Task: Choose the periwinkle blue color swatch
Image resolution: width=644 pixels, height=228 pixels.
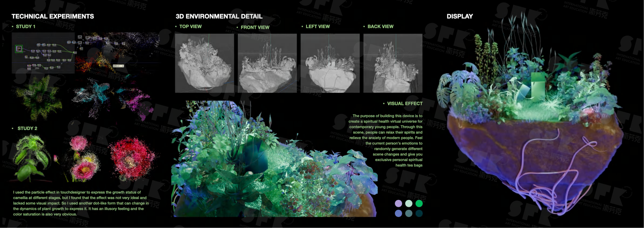Action: point(398,213)
